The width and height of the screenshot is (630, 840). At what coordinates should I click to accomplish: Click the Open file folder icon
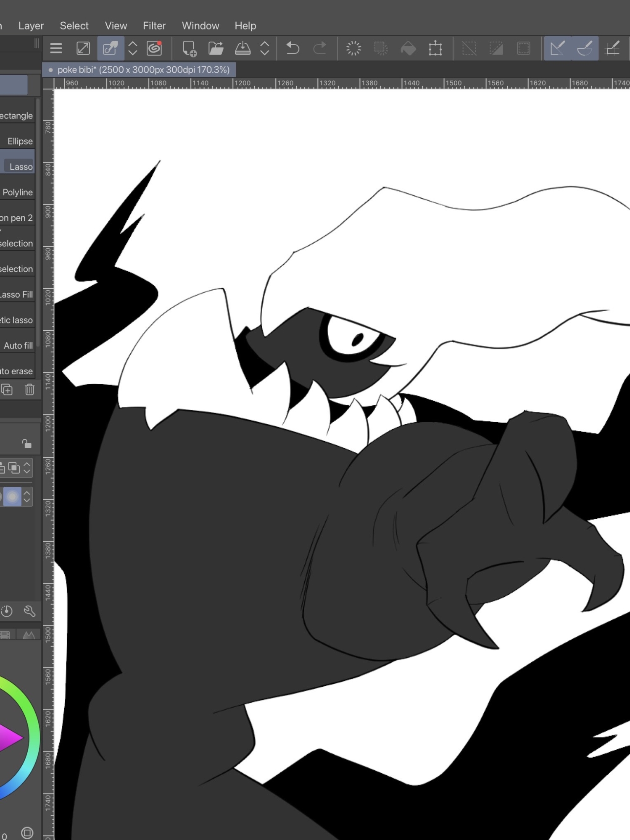click(x=216, y=49)
